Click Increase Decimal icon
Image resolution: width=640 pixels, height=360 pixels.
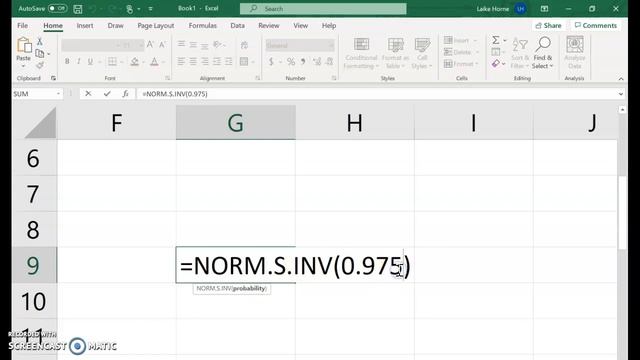pos(317,62)
